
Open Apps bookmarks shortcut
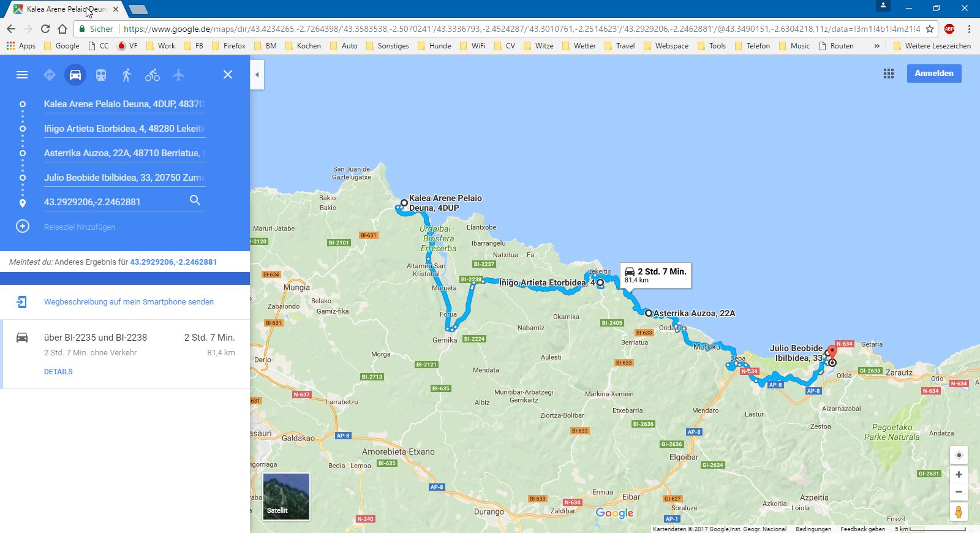click(x=21, y=46)
